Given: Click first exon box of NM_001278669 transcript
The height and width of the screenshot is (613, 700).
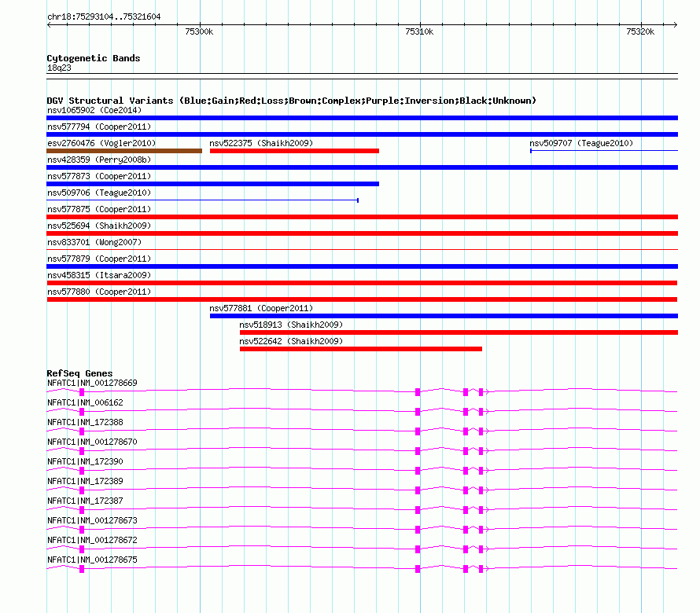Looking at the screenshot, I should [82, 392].
